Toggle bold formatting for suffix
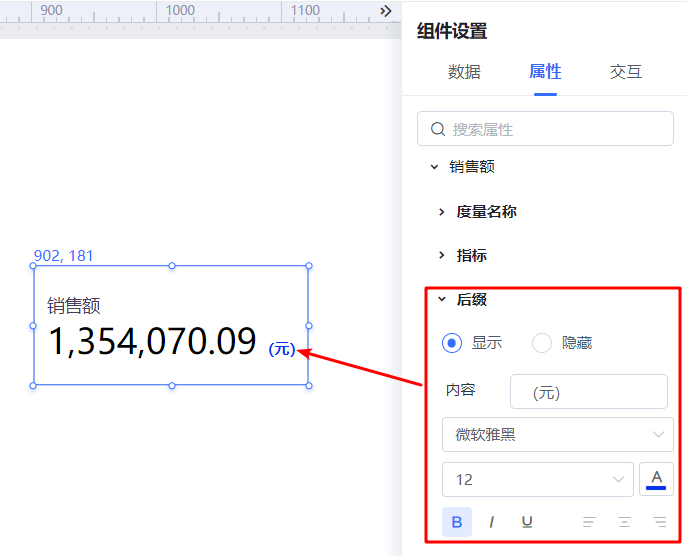Screen dimensions: 687x556 click(457, 522)
